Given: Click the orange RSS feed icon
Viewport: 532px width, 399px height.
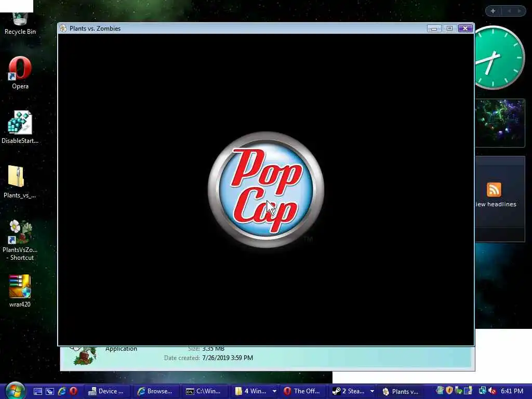Looking at the screenshot, I should click(494, 189).
